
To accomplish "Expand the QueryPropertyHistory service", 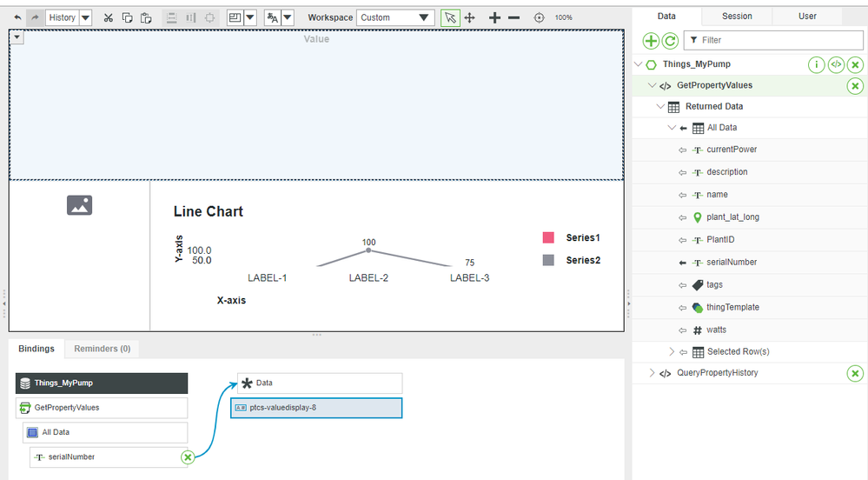I will [653, 373].
